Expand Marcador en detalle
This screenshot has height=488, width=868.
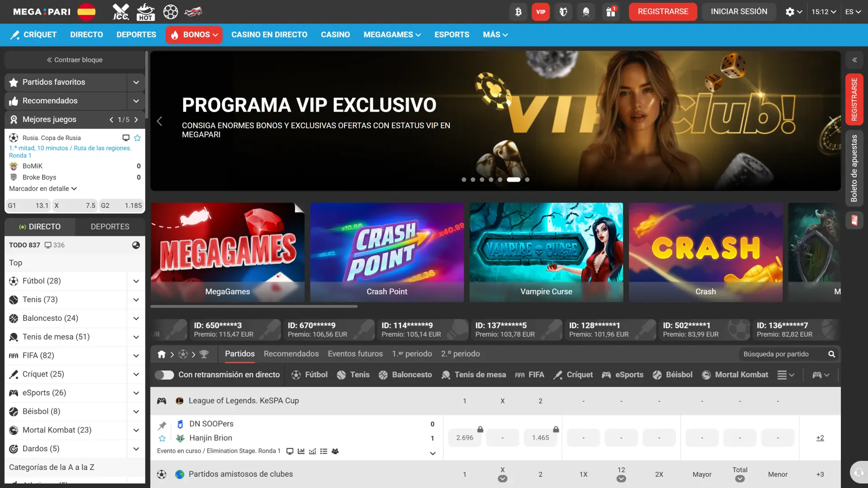click(43, 188)
